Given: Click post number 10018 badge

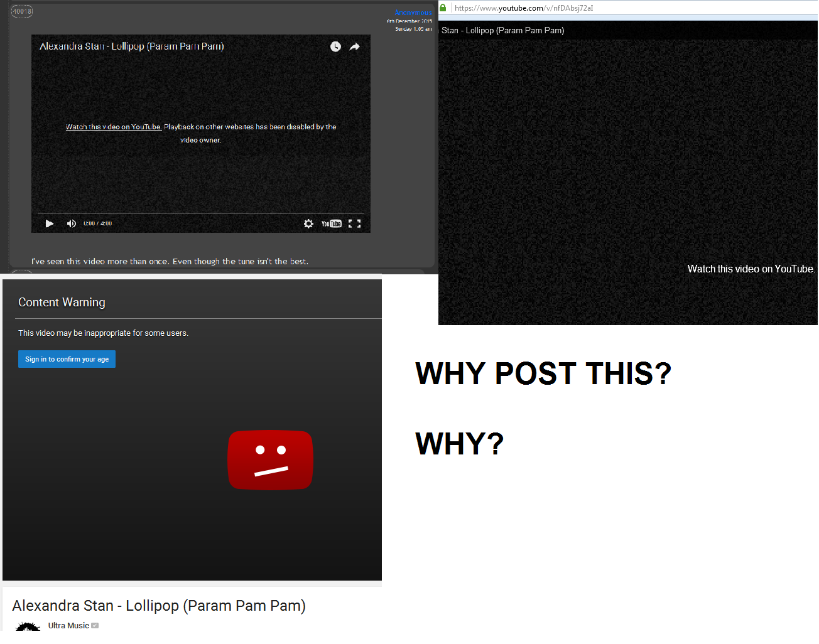Looking at the screenshot, I should pyautogui.click(x=22, y=11).
